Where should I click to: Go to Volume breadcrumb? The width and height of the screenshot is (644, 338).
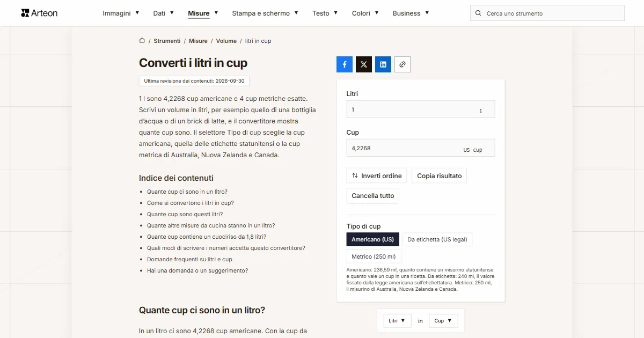tap(226, 41)
